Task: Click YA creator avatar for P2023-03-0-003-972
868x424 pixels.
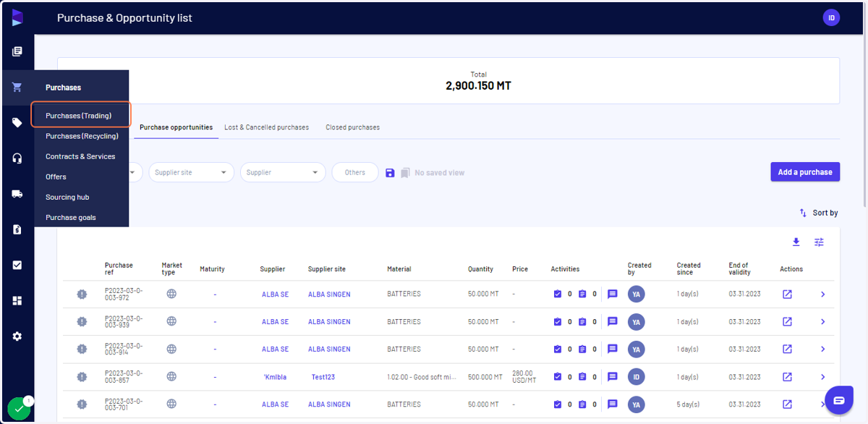Action: pos(637,294)
